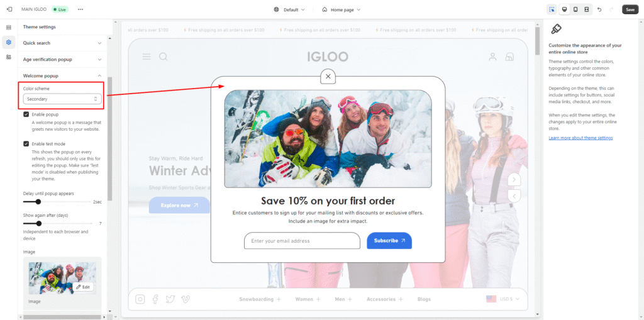Uncheck the Enable popup checkbox
This screenshot has height=320, width=644.
pos(26,114)
